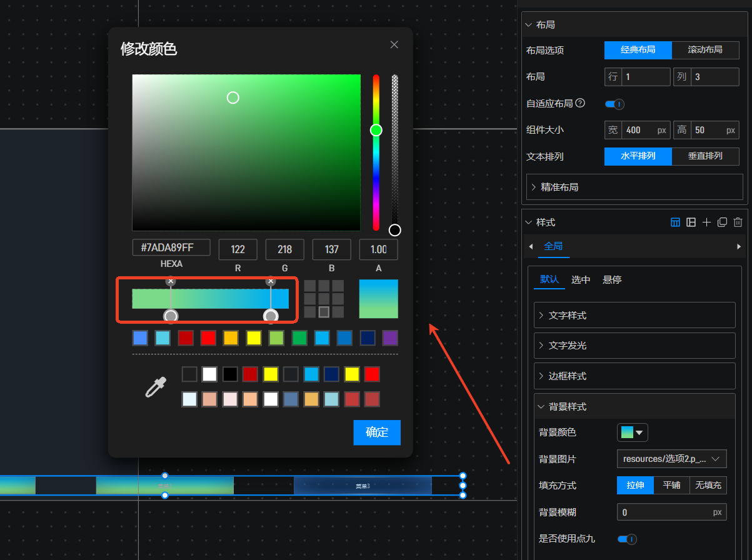752x560 pixels.
Task: Click the plus icon to add a style
Action: point(706,222)
